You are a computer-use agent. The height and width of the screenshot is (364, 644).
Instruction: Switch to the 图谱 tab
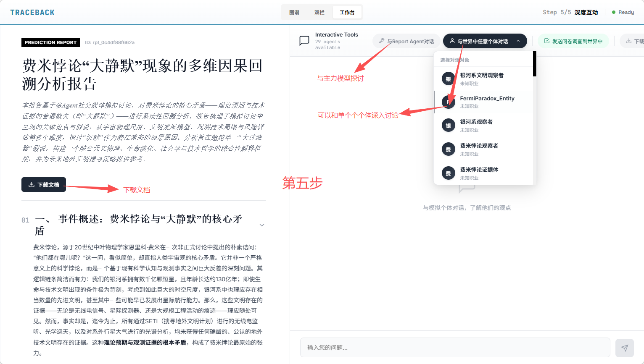coord(294,12)
